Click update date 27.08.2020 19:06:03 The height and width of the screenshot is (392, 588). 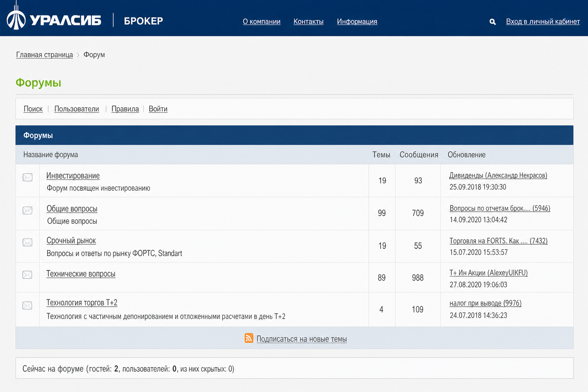479,284
